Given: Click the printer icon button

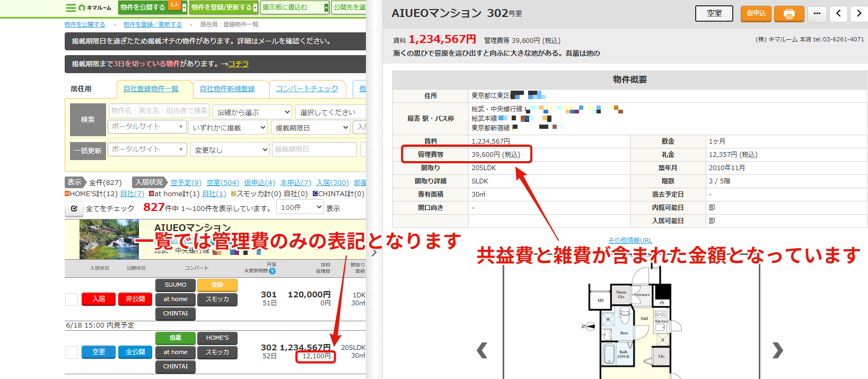Looking at the screenshot, I should (x=789, y=14).
